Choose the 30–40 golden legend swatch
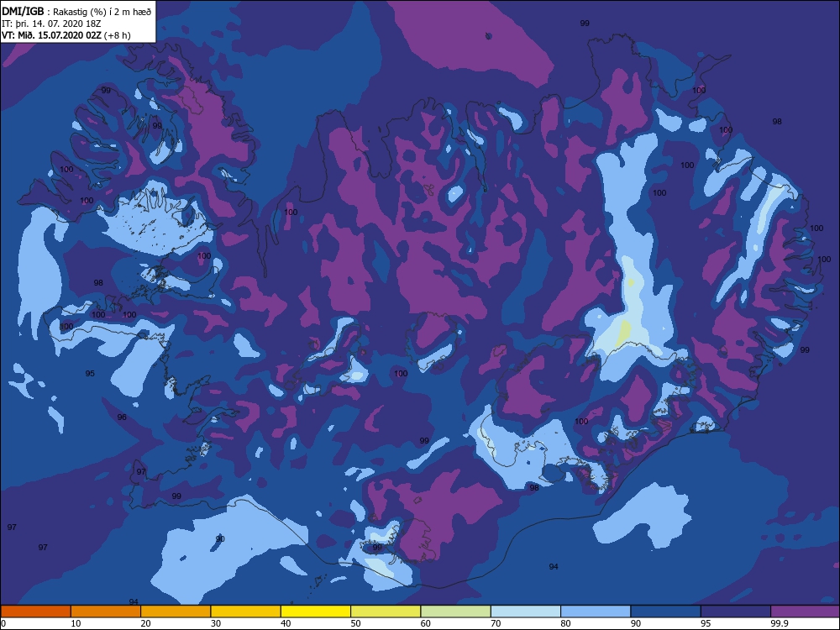The image size is (840, 630). (x=246, y=612)
